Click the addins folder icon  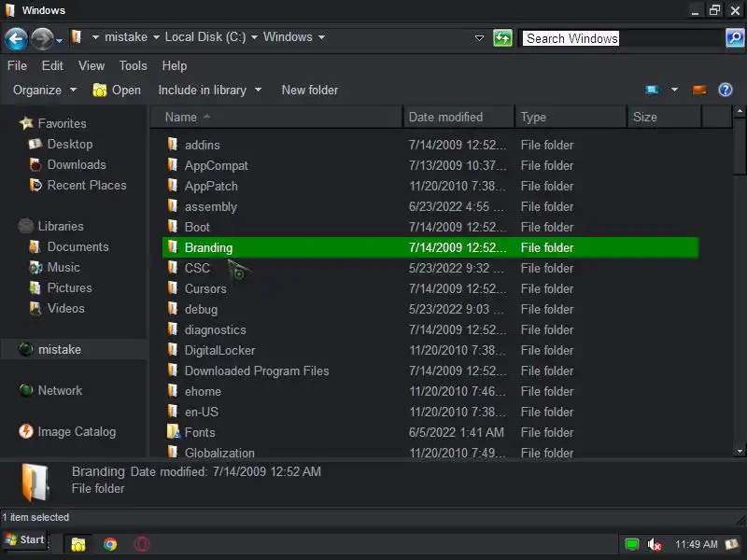pos(173,144)
